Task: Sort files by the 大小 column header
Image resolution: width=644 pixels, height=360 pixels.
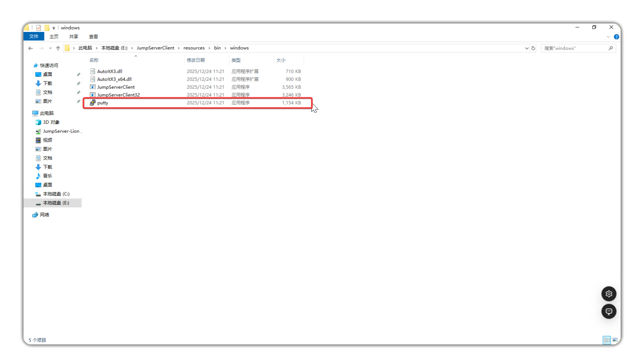Action: click(281, 60)
